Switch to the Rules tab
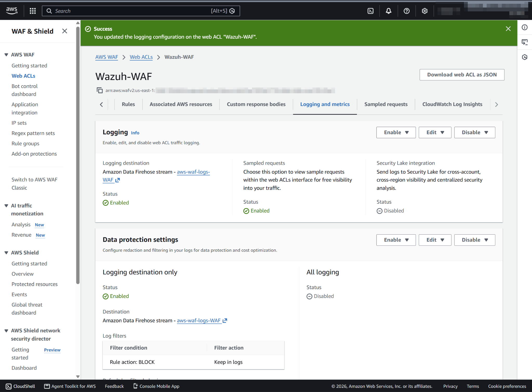 pyautogui.click(x=128, y=104)
